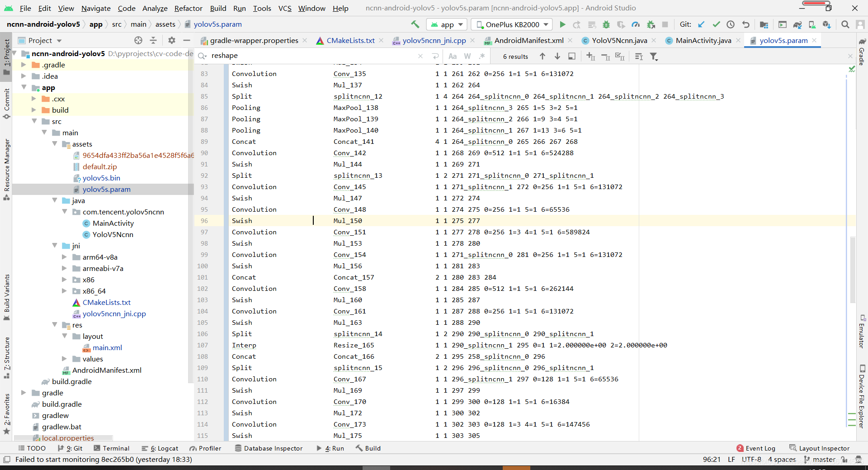Switch to the CMakeLists.txt tab
The image size is (868, 470).
350,40
